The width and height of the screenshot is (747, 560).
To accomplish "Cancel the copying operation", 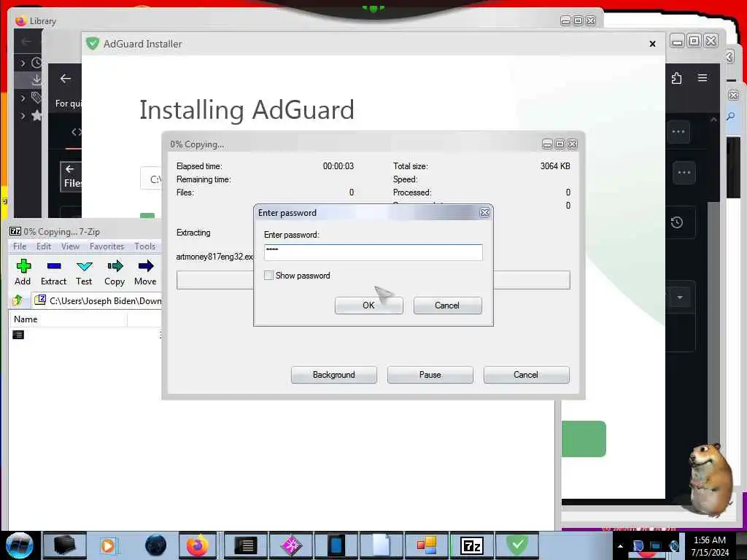I will (526, 375).
